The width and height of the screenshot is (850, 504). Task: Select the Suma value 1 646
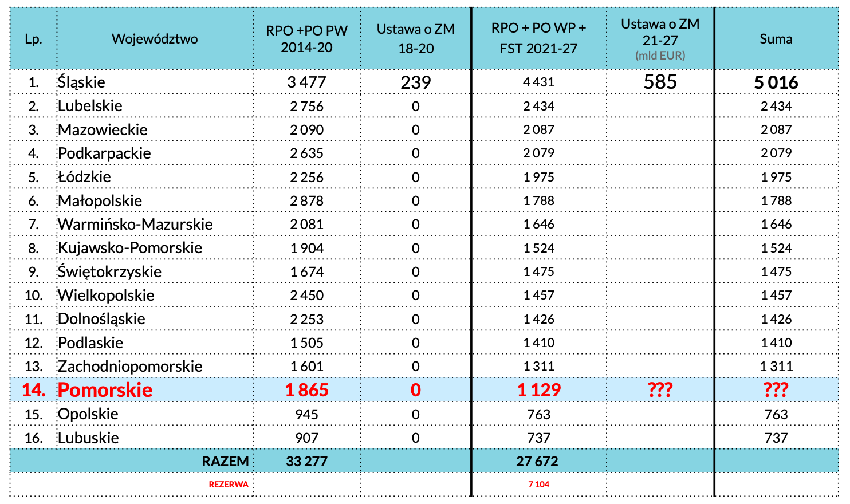click(x=776, y=225)
